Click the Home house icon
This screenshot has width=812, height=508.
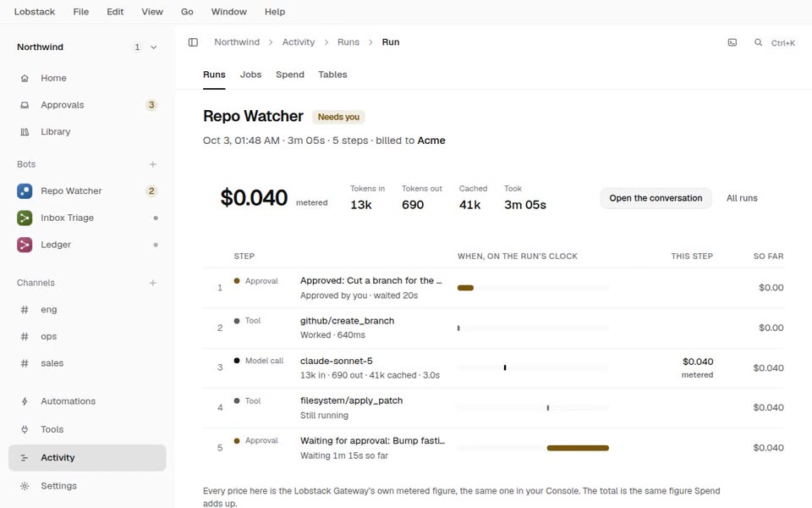[25, 78]
